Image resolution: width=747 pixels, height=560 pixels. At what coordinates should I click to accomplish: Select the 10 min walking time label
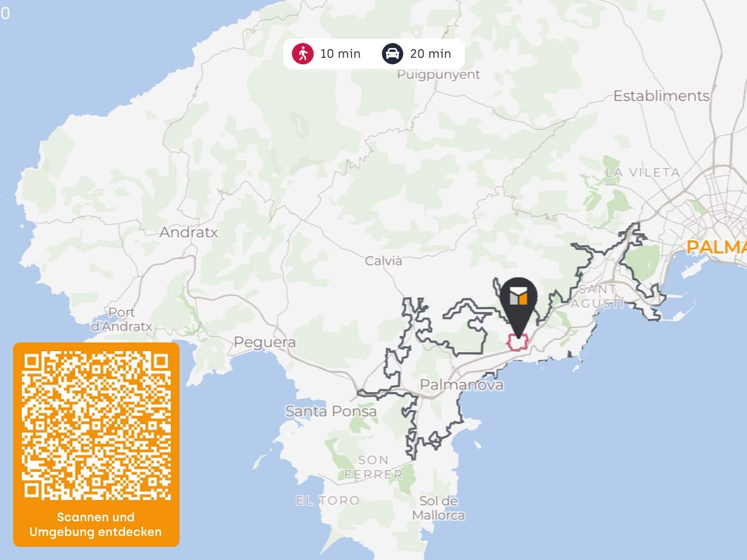(340, 53)
